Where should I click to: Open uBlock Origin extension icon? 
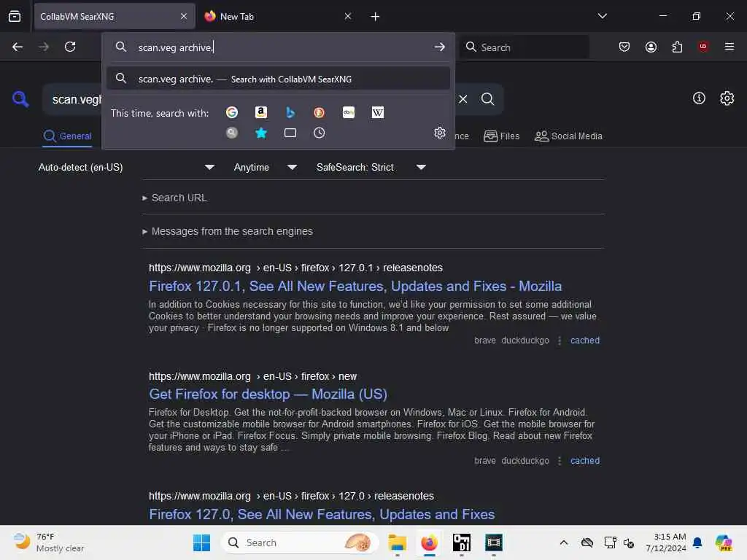703,47
